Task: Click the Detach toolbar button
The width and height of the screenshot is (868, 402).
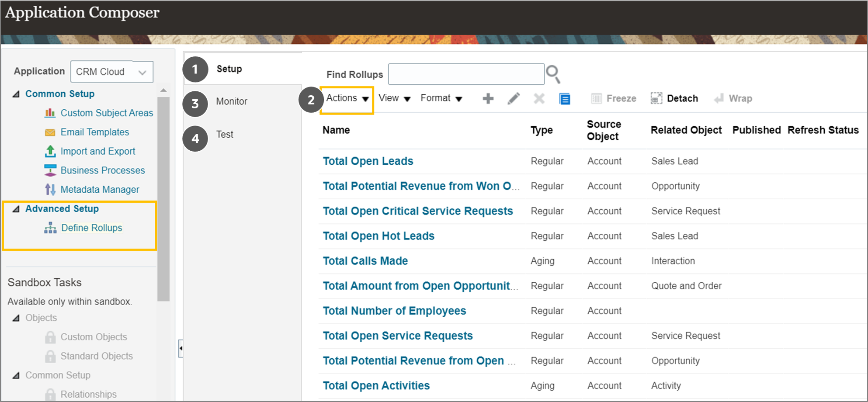Action: pos(674,98)
